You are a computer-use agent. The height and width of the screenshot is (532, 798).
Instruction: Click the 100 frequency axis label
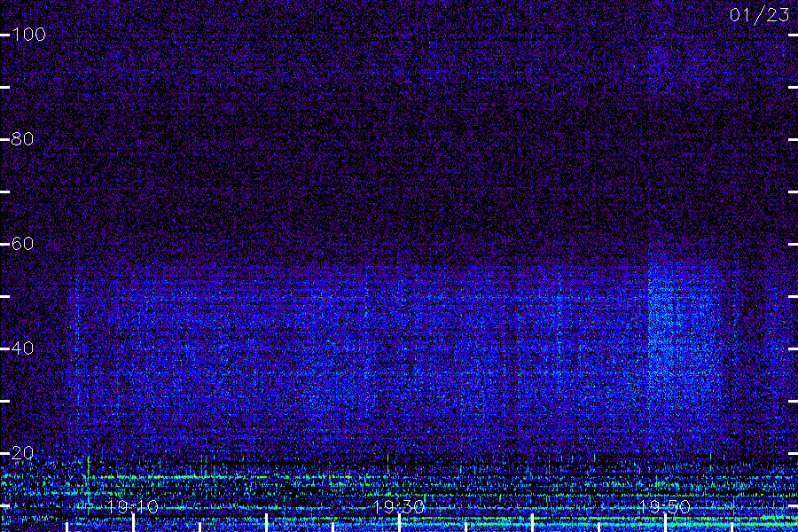tap(28, 35)
